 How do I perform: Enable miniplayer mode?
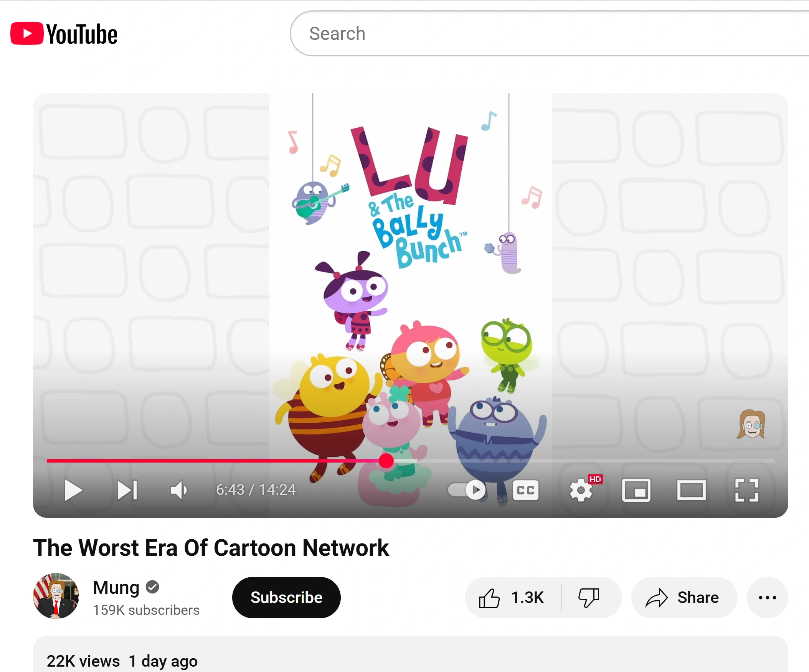pos(636,490)
